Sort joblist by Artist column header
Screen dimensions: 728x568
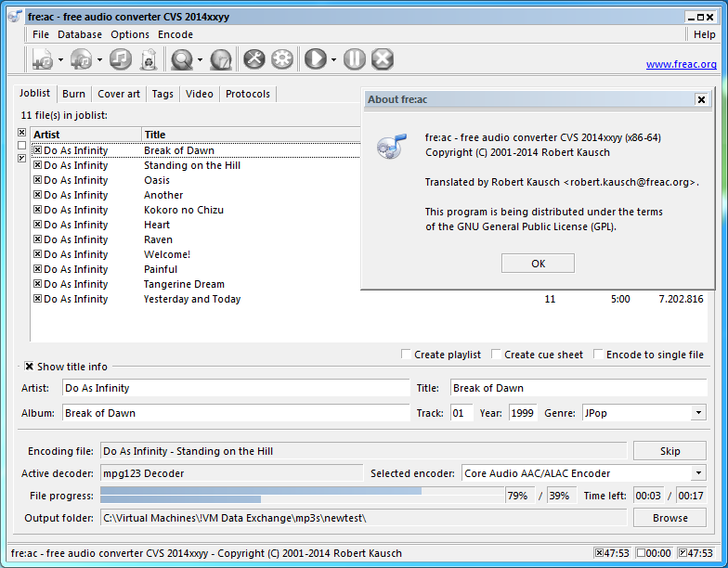coord(85,134)
